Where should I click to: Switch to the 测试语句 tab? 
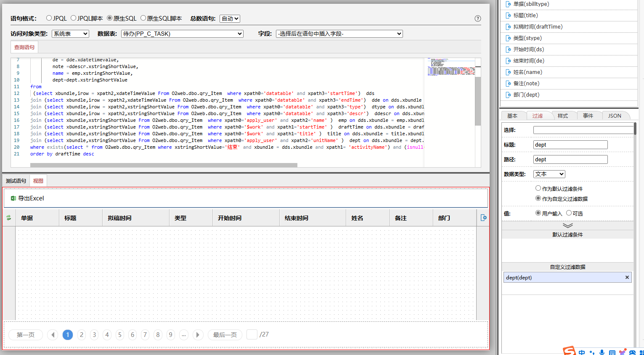[16, 181]
